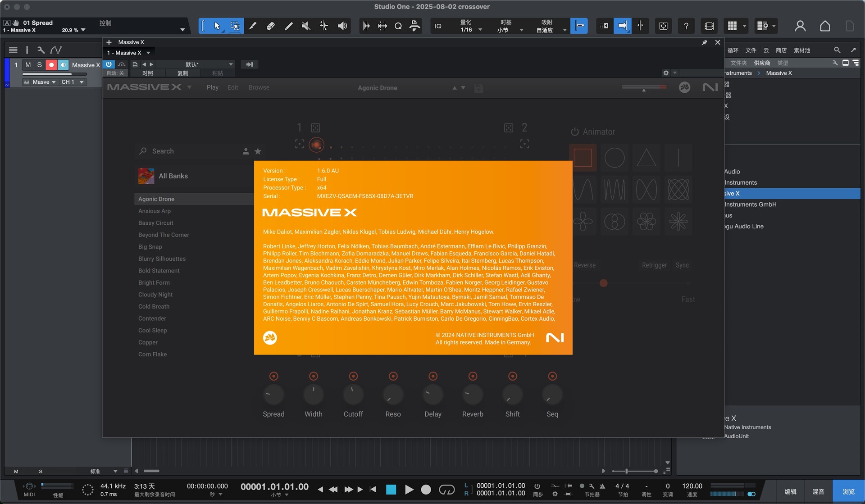Show automation curve icon in track header
This screenshot has height=504, width=865.
click(56, 50)
